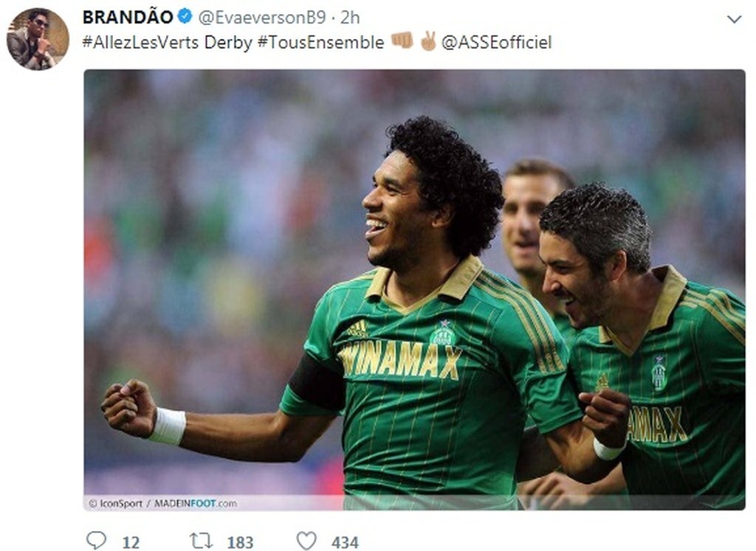
Task: Open the BRANDÃO display name
Action: click(128, 18)
